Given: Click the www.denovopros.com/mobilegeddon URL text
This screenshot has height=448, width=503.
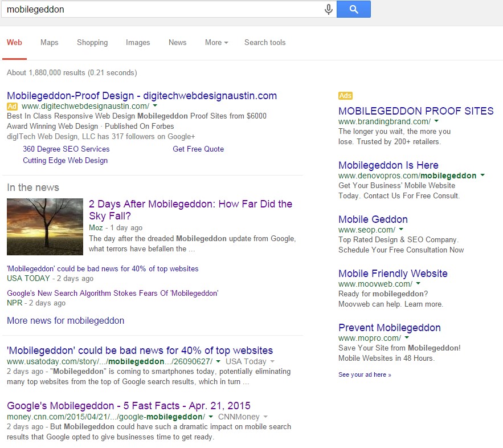Looking at the screenshot, I should 407,176.
